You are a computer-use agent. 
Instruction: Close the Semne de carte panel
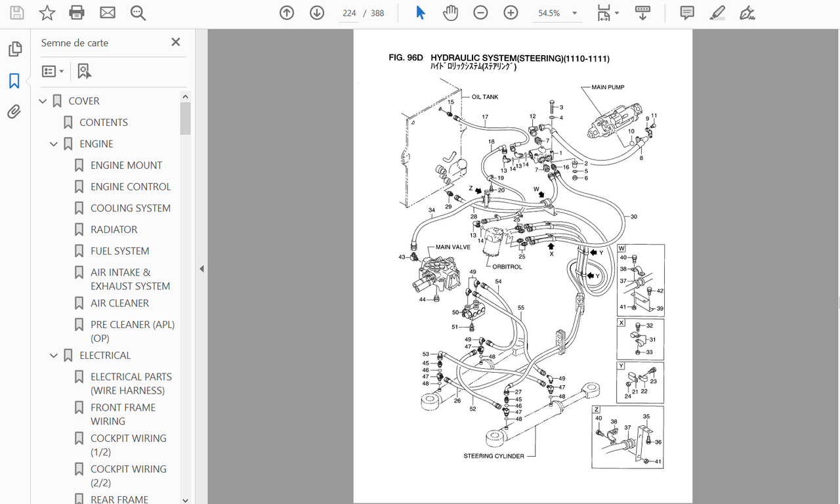(175, 42)
